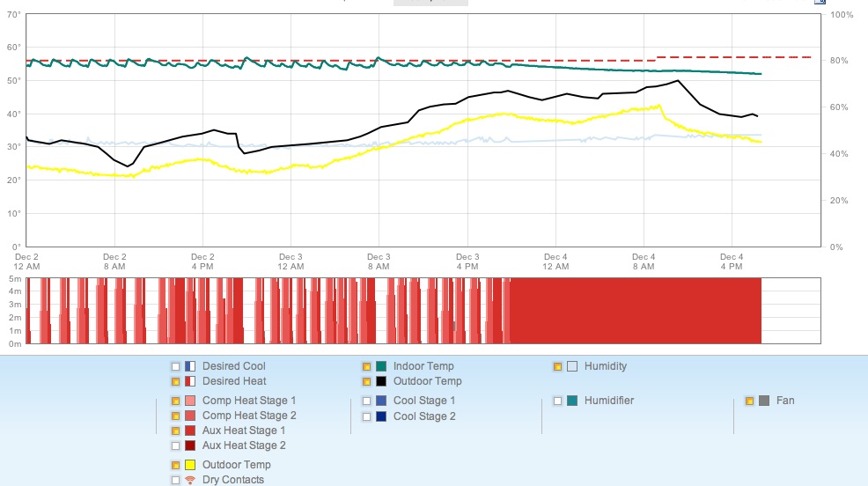Click the gray Fan swatch
The image size is (868, 486).
764,401
